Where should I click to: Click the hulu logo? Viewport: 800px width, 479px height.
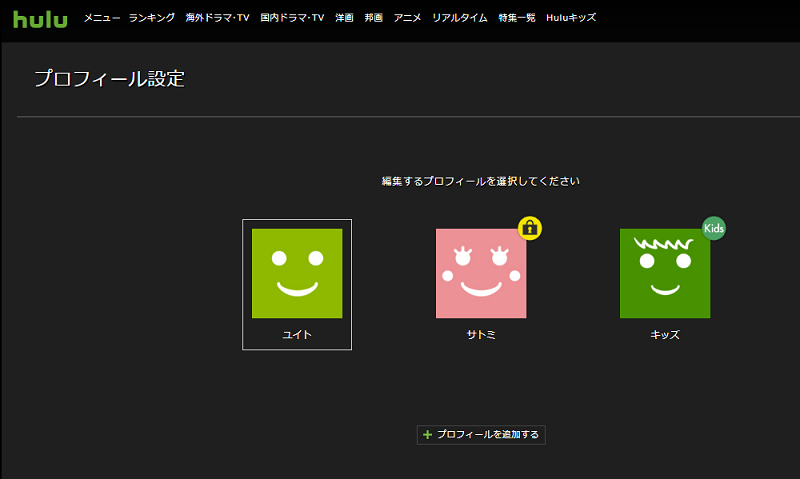[x=40, y=19]
